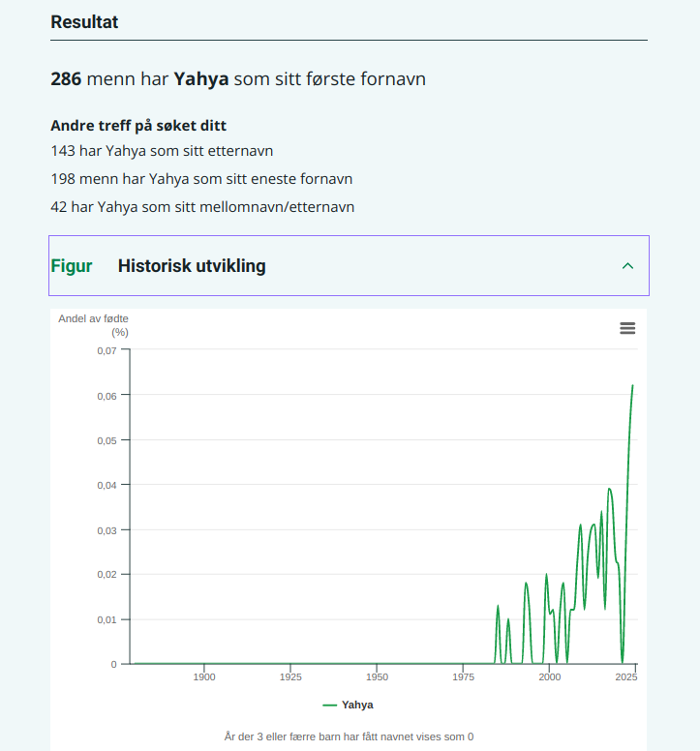
Task: Click the Resultat heading
Action: pyautogui.click(x=84, y=22)
